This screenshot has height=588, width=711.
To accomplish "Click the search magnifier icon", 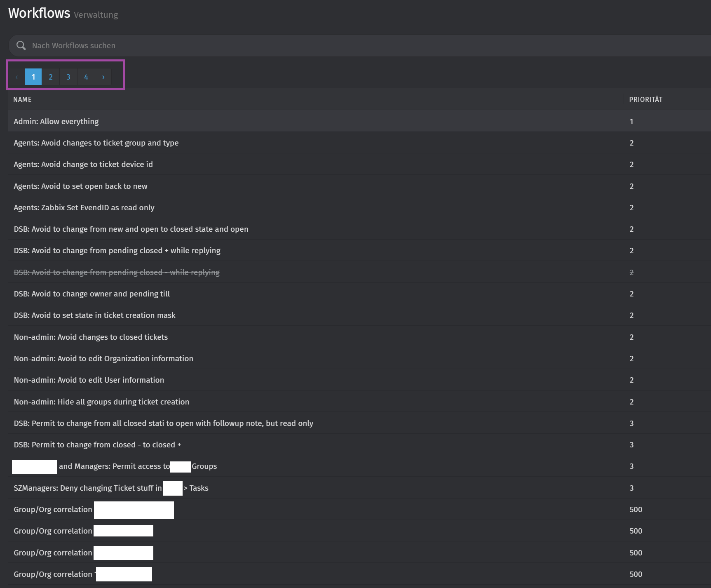I will 21,46.
